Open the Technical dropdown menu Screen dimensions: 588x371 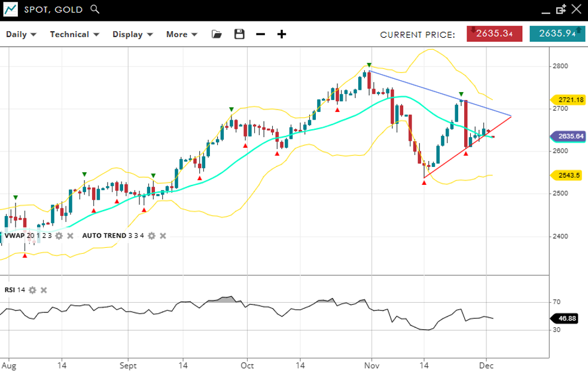click(x=74, y=34)
